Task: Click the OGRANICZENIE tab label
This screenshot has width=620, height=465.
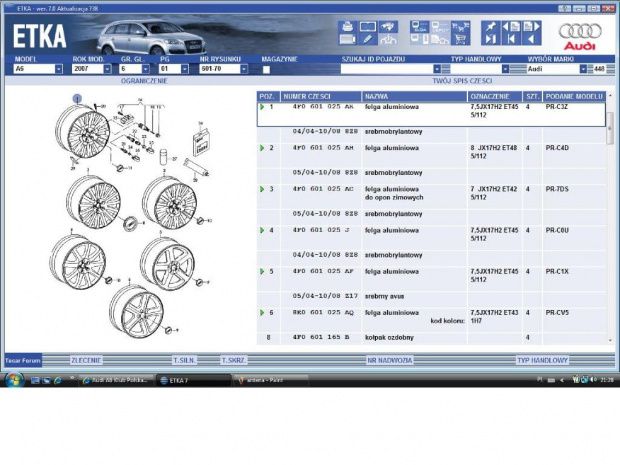Action: pos(144,81)
